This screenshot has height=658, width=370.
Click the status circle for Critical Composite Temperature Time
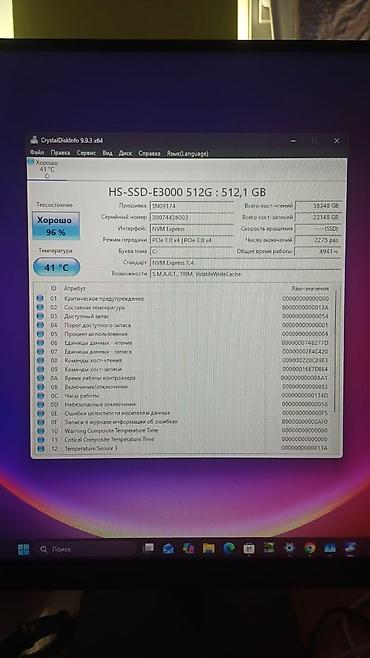[40, 439]
